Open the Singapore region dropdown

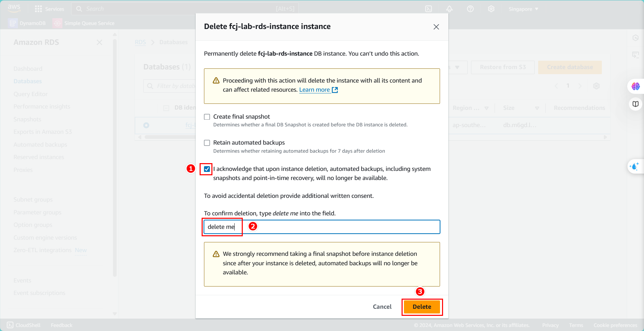(x=523, y=9)
